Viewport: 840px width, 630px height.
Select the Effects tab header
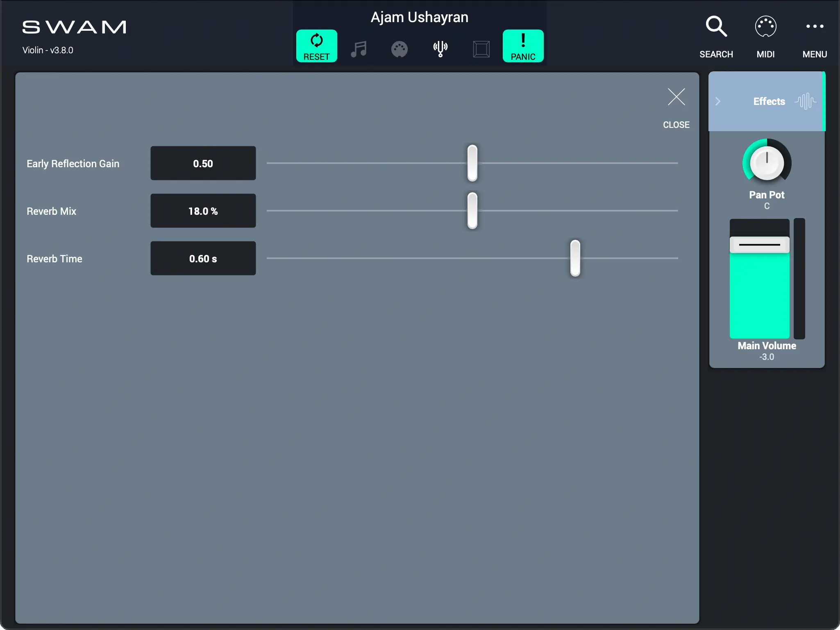(x=769, y=101)
